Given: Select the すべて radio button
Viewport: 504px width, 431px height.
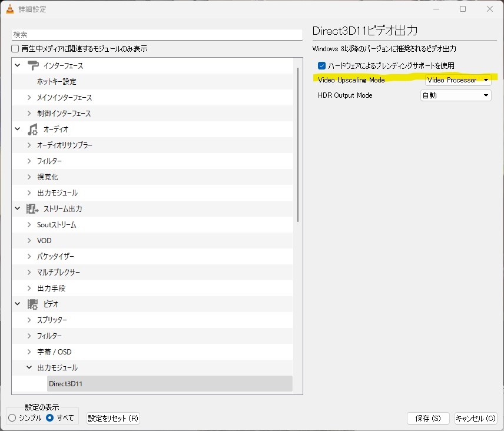Looking at the screenshot, I should pyautogui.click(x=50, y=418).
